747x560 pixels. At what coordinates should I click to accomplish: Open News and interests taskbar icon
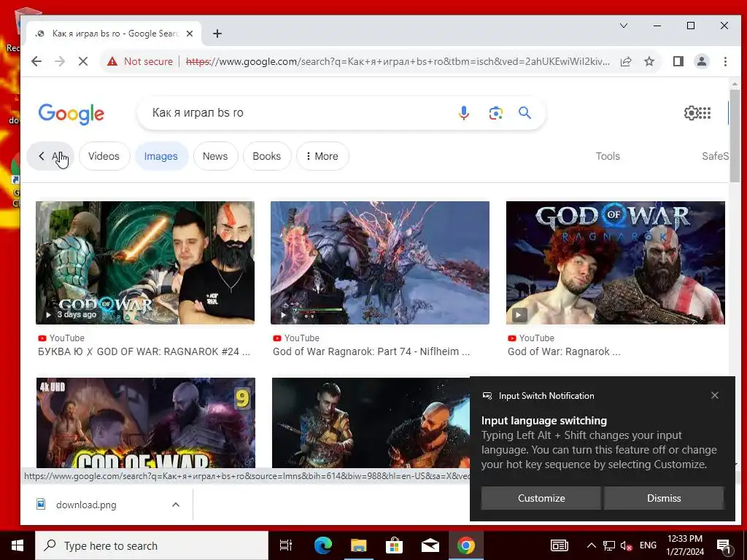(560, 545)
